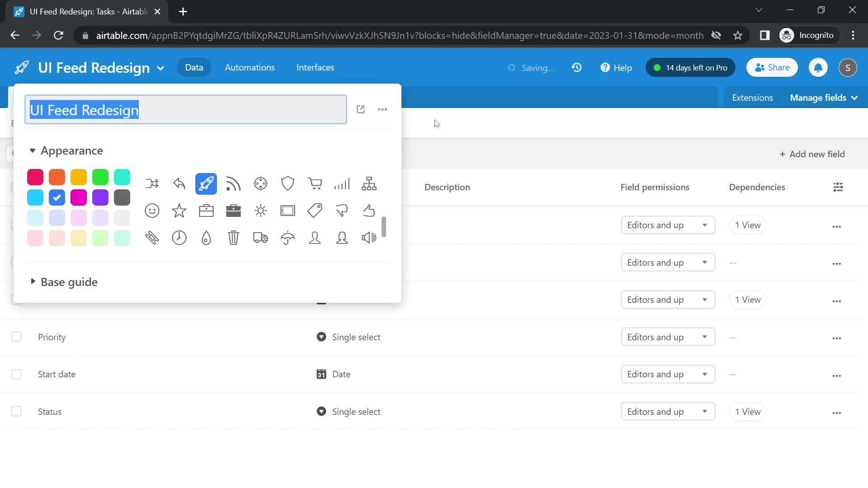Open the browser tab search chevron
The width and height of the screenshot is (868, 488).
pyautogui.click(x=759, y=10)
